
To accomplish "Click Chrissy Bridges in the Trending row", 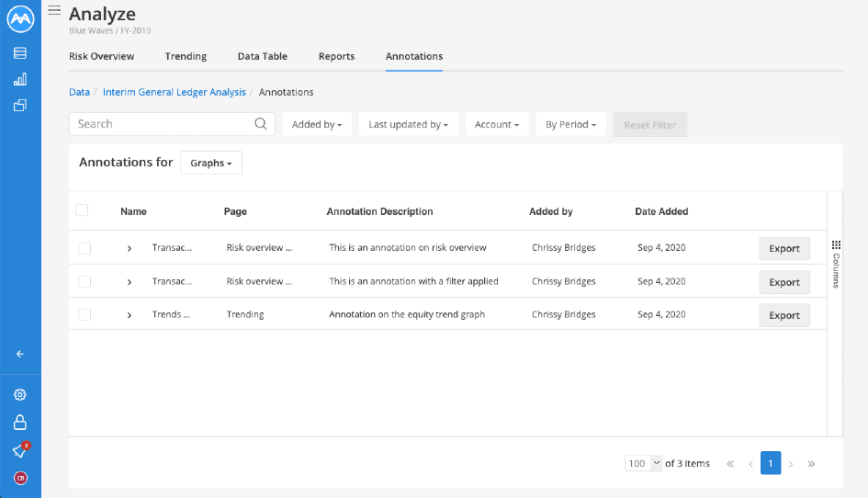I will coord(564,314).
